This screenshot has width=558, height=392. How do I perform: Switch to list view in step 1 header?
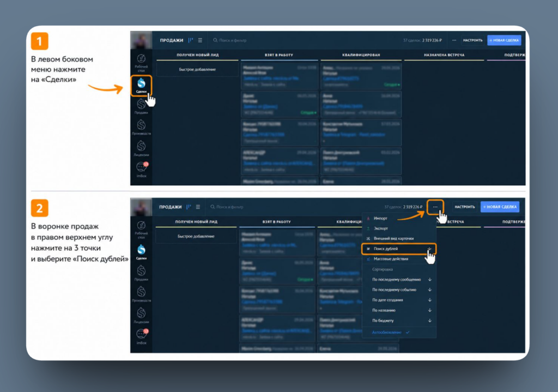tap(200, 40)
